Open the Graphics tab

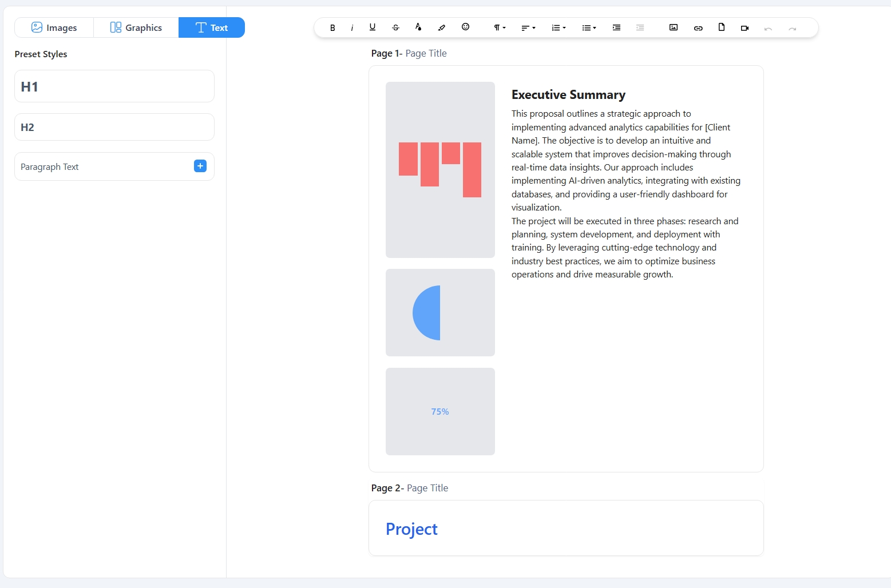136,27
